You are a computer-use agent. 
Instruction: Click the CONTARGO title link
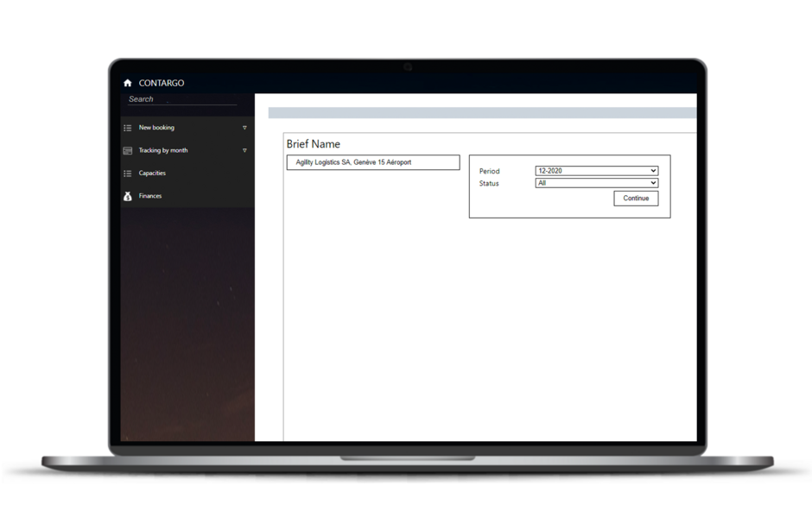tap(161, 83)
